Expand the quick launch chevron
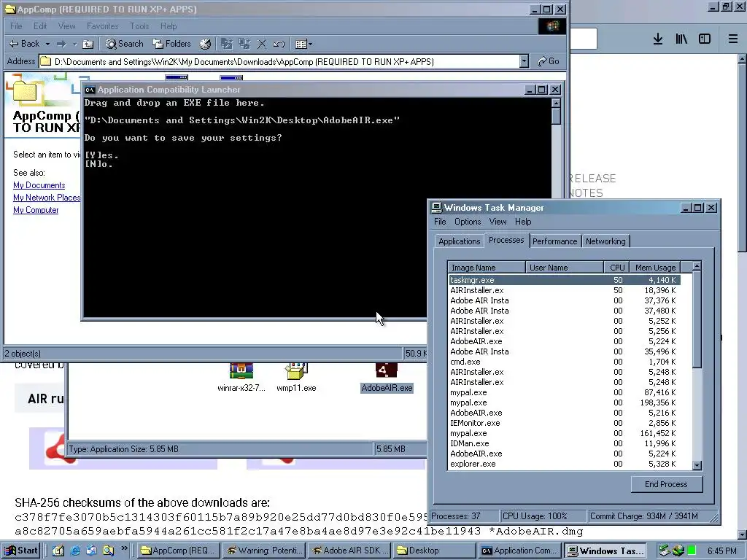 [x=124, y=548]
